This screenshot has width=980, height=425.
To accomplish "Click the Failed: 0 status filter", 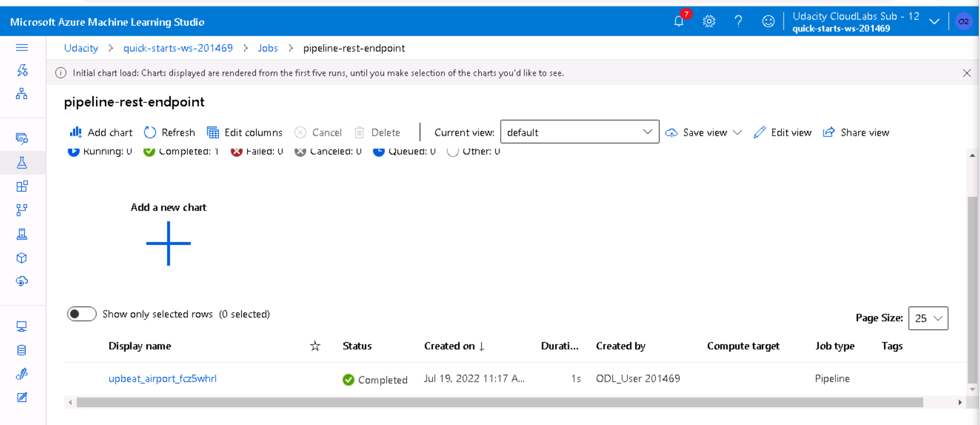I will click(x=257, y=152).
